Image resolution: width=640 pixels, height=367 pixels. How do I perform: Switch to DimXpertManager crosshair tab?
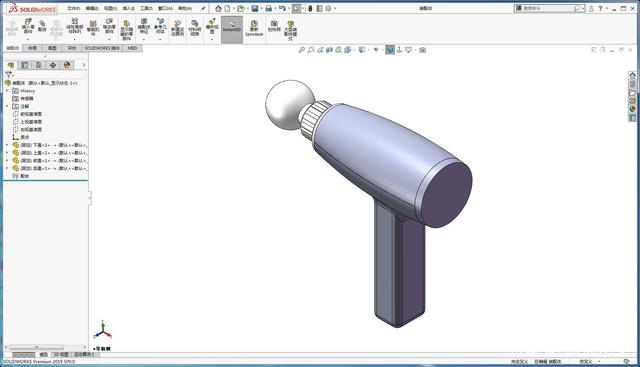[x=53, y=65]
